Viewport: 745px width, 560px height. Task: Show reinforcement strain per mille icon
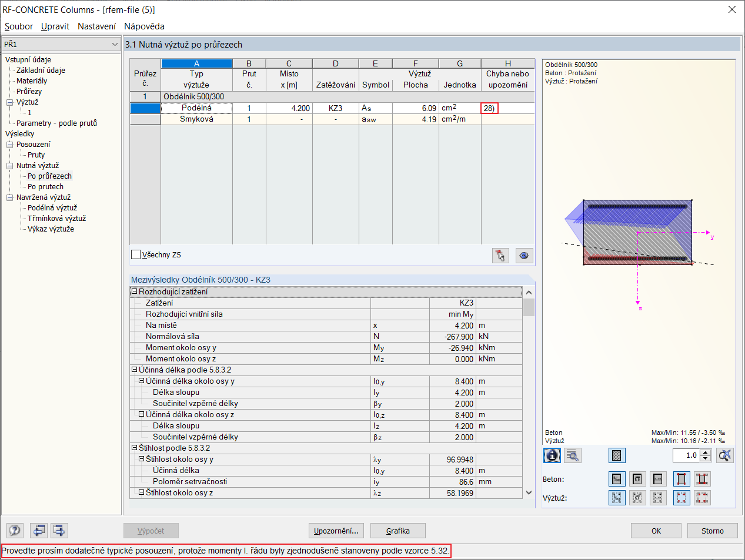coord(617,498)
